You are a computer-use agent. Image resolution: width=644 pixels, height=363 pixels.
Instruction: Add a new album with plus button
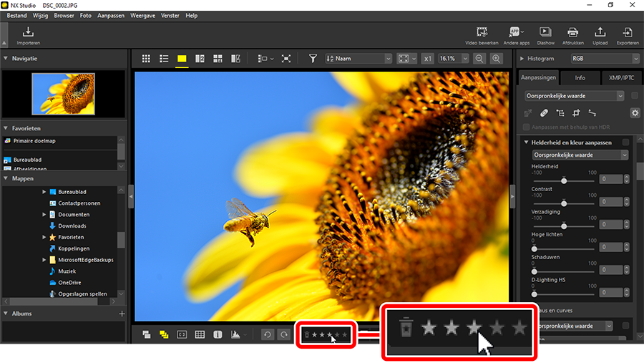[x=122, y=314]
